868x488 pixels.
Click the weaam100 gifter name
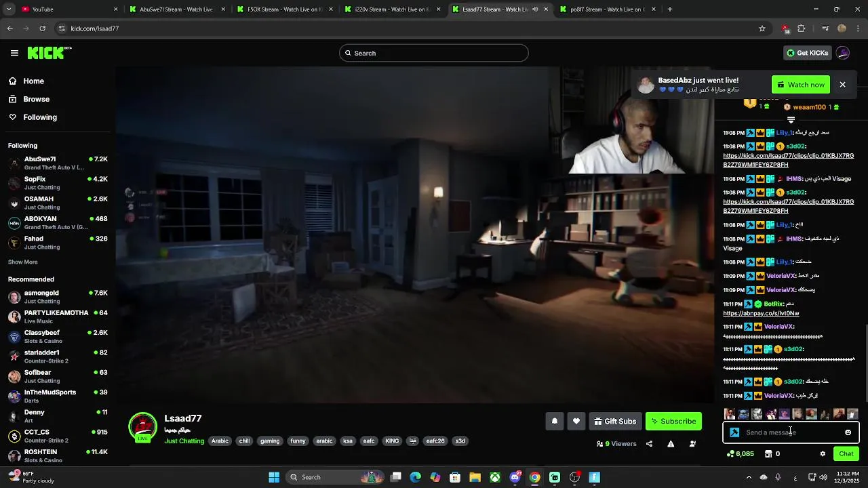pos(809,107)
